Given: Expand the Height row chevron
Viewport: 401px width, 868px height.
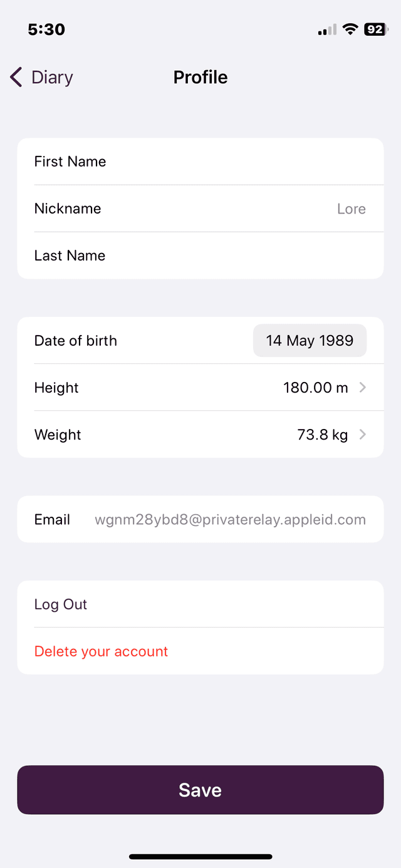Looking at the screenshot, I should [363, 388].
